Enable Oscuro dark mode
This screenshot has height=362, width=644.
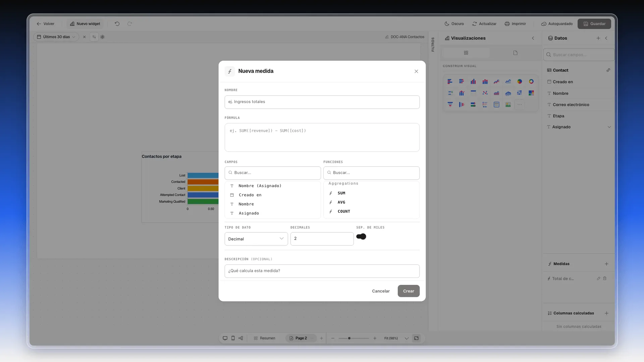click(454, 24)
